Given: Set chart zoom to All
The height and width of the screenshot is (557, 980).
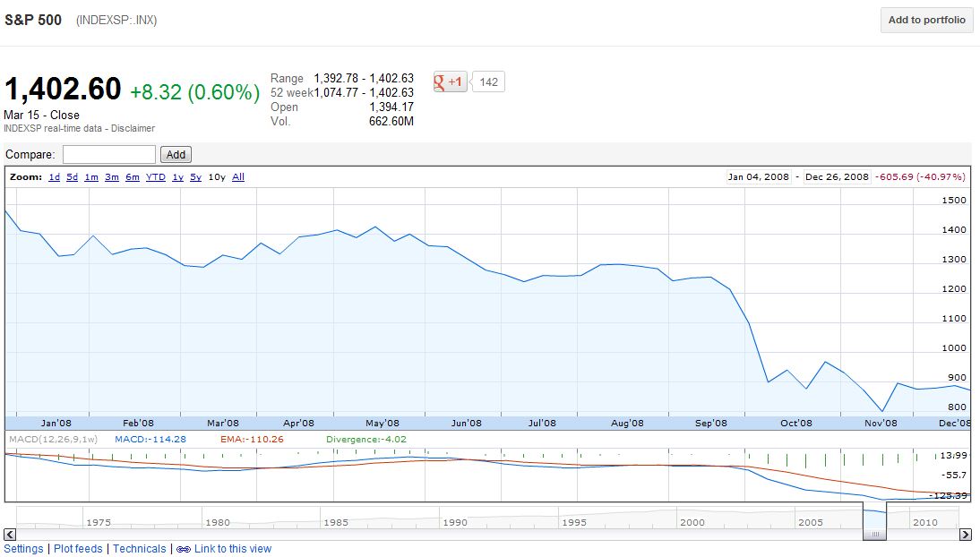Looking at the screenshot, I should coord(238,177).
